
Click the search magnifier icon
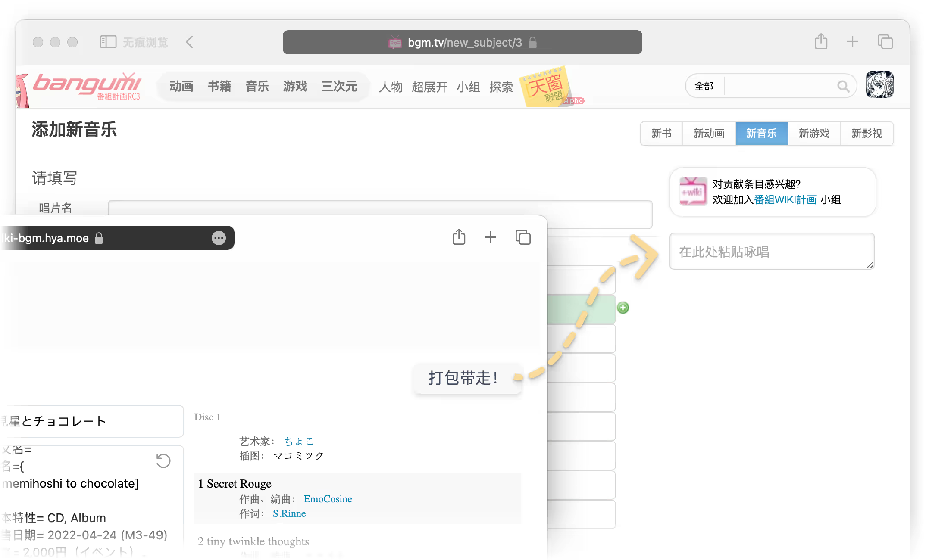(x=843, y=86)
